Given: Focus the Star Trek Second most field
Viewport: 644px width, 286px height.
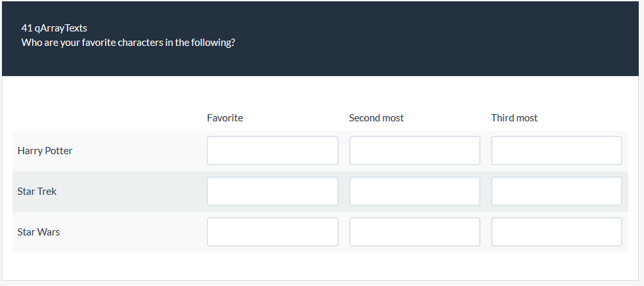Looking at the screenshot, I should click(414, 192).
